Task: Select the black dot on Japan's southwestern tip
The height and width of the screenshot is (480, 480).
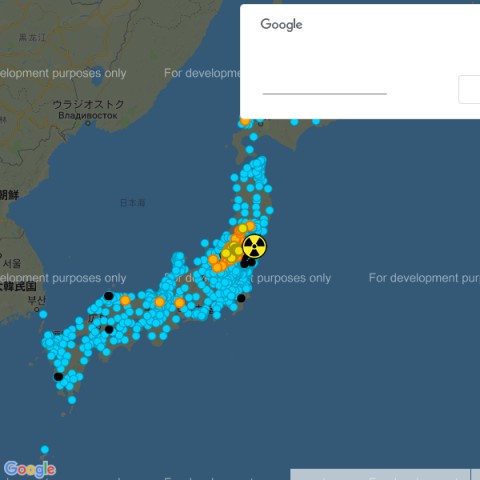Action: (58, 377)
